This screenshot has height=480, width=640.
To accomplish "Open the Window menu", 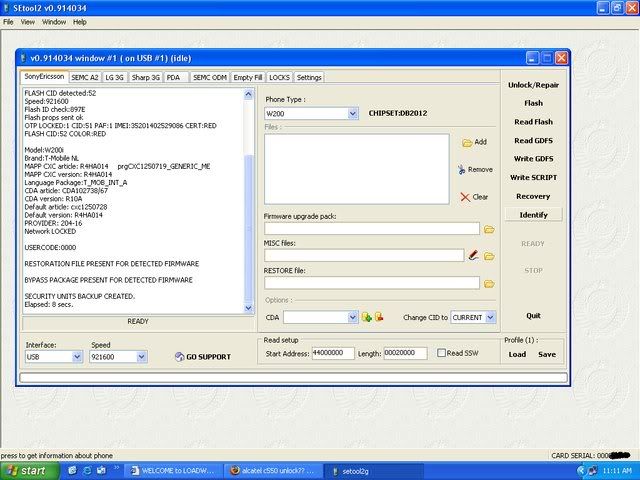I will click(54, 22).
